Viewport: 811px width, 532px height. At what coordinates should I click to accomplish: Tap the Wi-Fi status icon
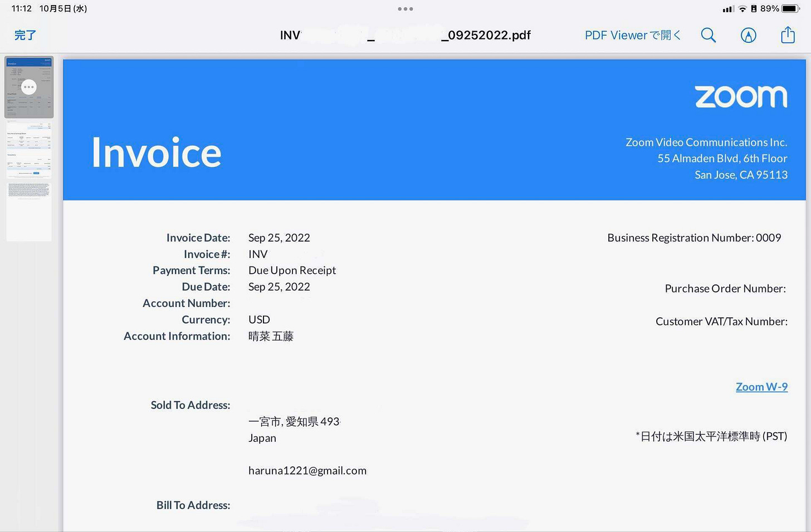tap(742, 8)
